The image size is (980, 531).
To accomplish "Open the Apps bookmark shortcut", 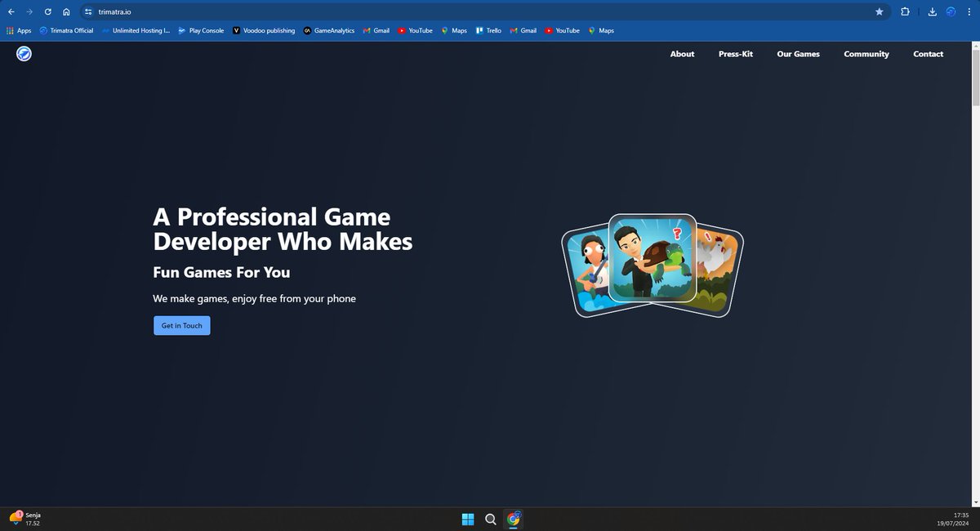I will pyautogui.click(x=19, y=30).
